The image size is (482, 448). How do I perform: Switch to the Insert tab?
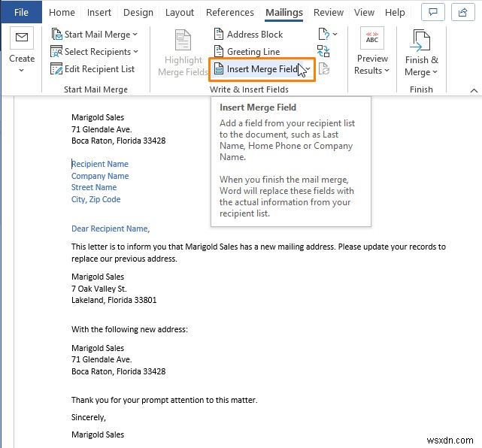pyautogui.click(x=99, y=12)
